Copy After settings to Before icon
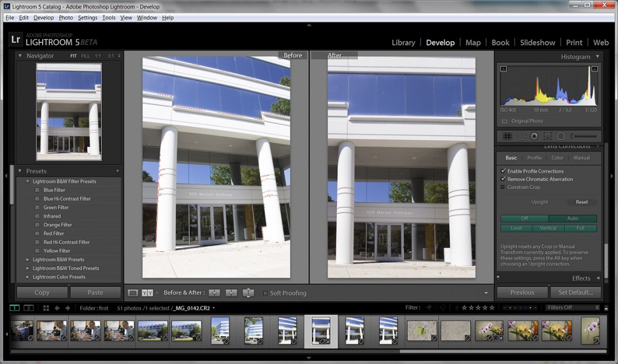The width and height of the screenshot is (618, 364). click(x=231, y=293)
